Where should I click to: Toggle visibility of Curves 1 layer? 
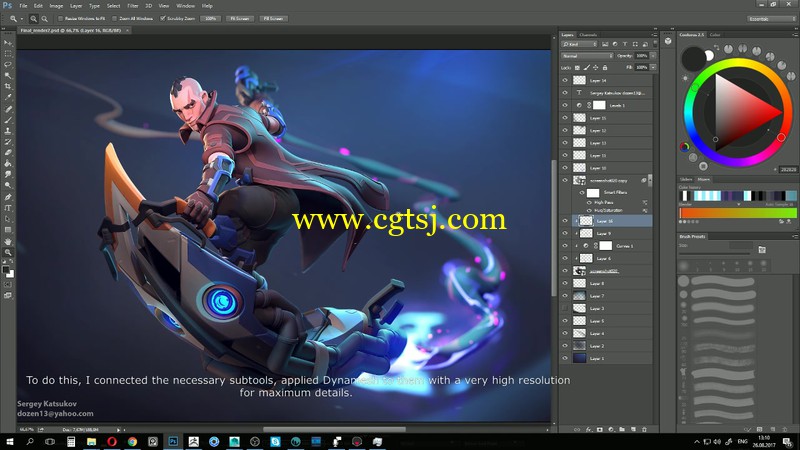coord(565,246)
